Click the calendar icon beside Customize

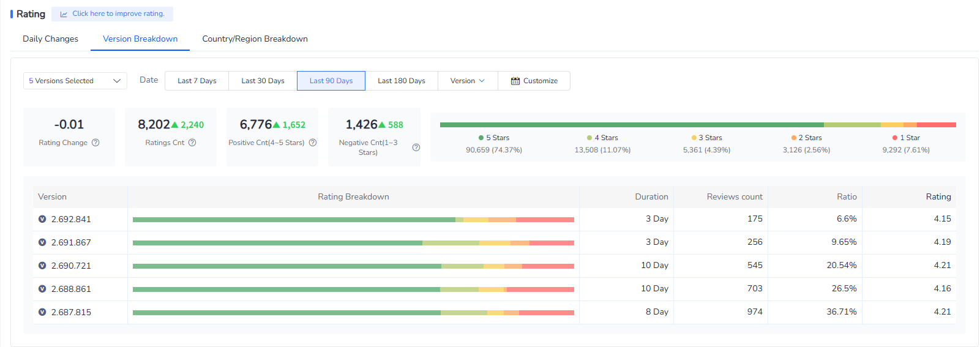click(515, 81)
